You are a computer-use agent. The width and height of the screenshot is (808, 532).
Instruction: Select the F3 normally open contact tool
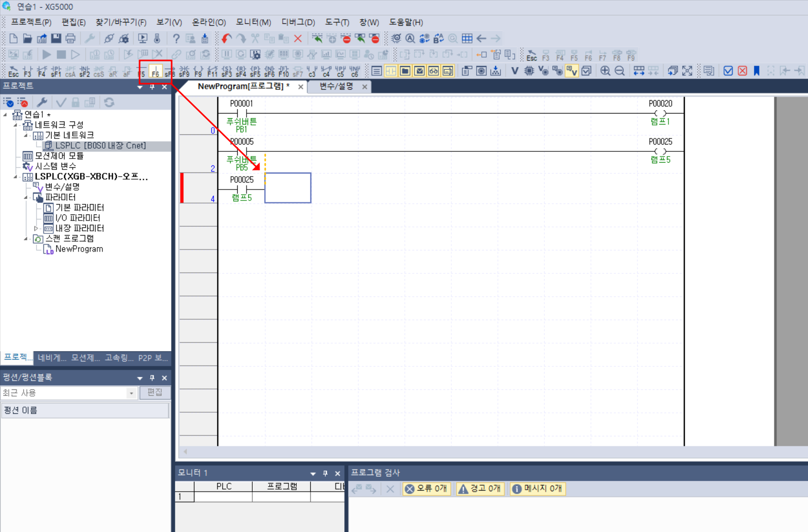(x=27, y=71)
